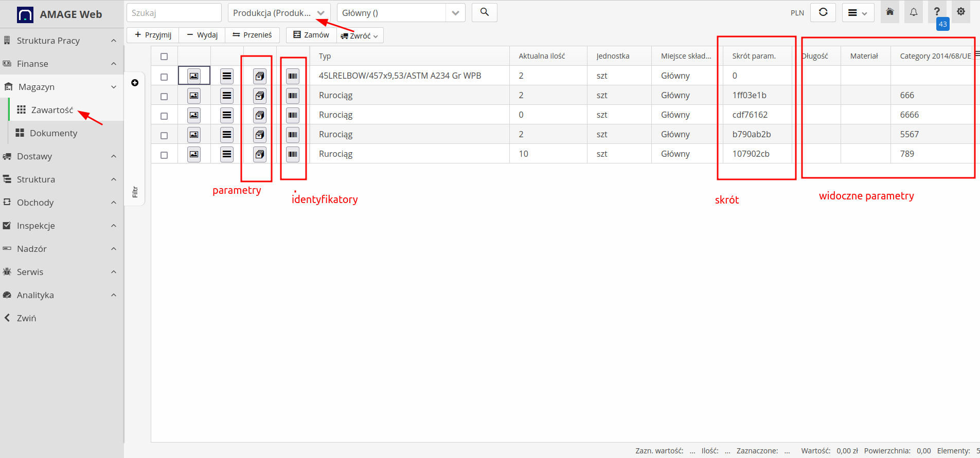Click the details list icon in the 107902cb row

pyautogui.click(x=227, y=154)
